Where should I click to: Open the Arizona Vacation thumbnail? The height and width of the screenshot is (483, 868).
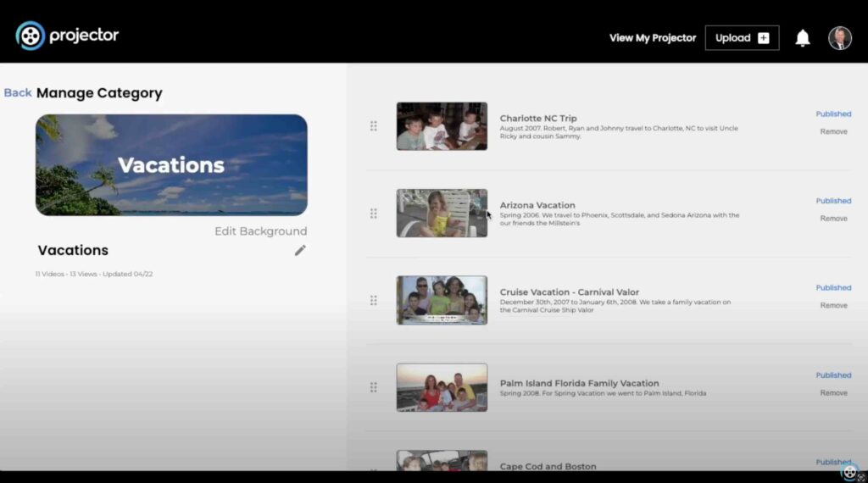click(442, 214)
